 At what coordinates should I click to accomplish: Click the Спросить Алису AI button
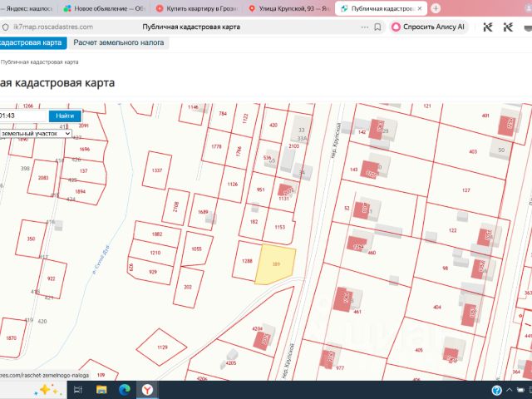click(x=429, y=27)
